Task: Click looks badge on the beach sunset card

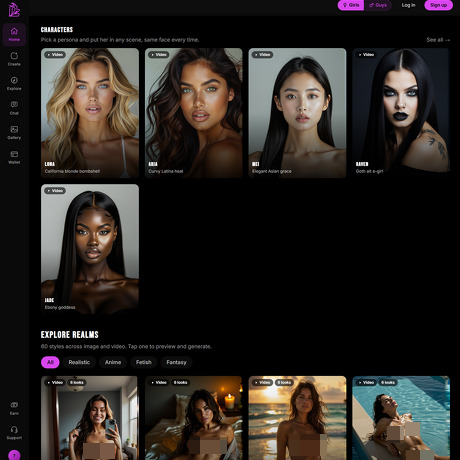Action: (x=284, y=382)
